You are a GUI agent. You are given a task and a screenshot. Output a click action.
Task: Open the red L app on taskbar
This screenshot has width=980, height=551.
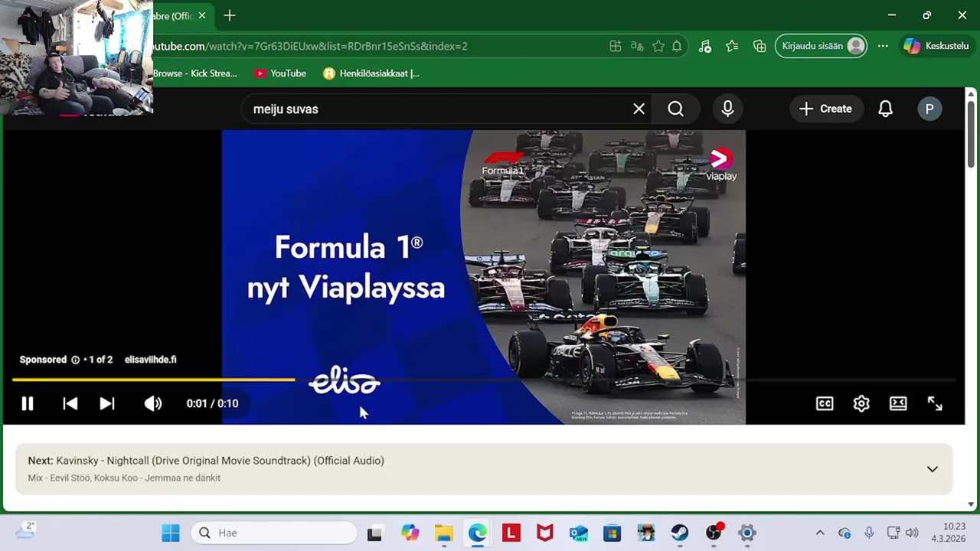click(x=511, y=533)
